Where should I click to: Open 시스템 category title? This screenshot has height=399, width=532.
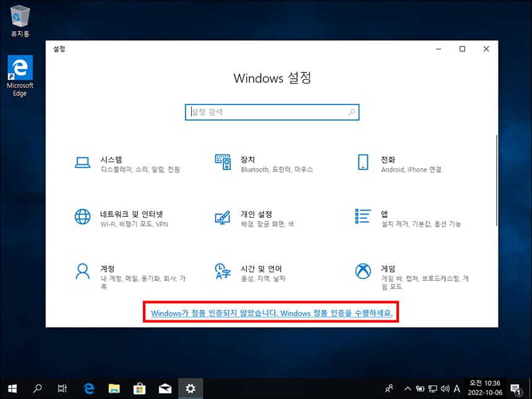(x=111, y=160)
